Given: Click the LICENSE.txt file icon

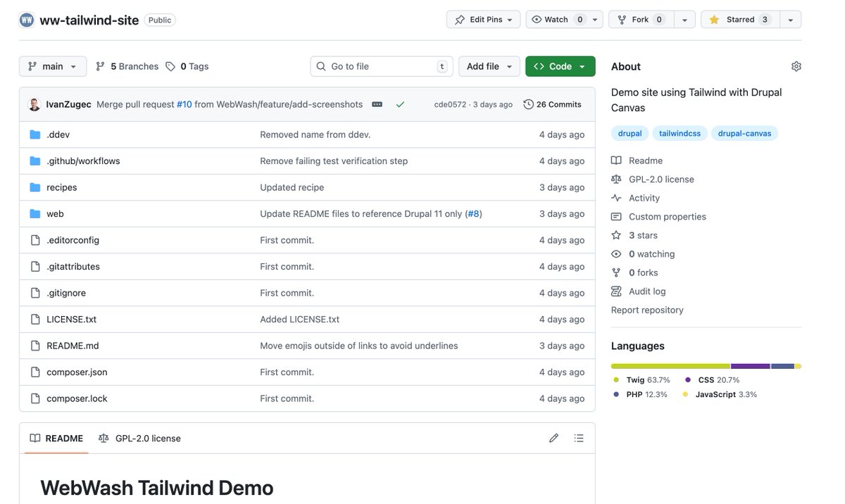Looking at the screenshot, I should tap(35, 320).
